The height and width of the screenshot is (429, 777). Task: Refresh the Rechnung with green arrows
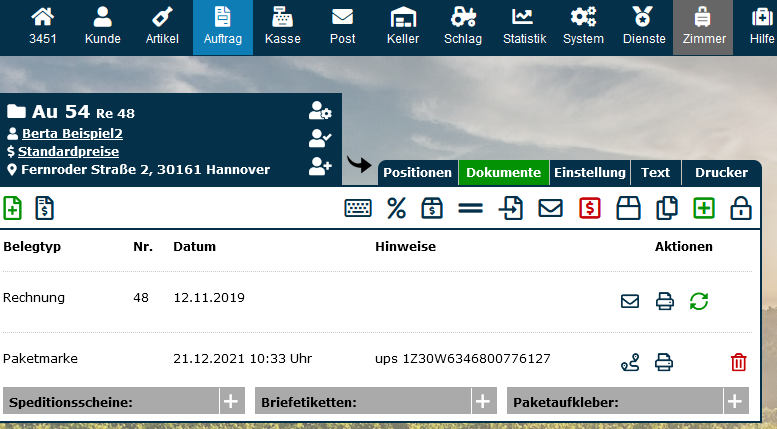699,300
